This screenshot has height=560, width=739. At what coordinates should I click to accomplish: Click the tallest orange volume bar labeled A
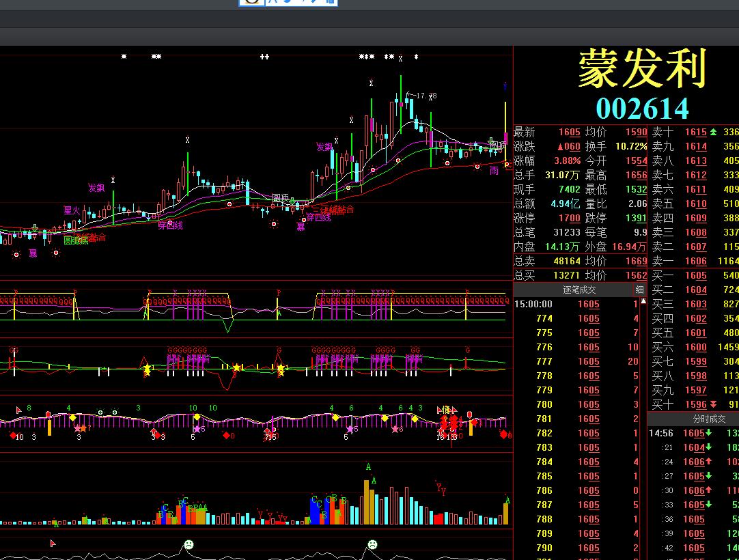coord(367,502)
